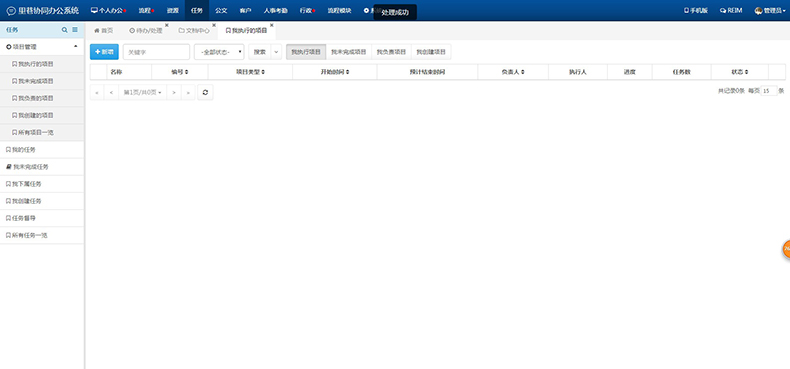This screenshot has width=790, height=369.
Task: Click the 关键字 keyword input field
Action: pos(156,52)
